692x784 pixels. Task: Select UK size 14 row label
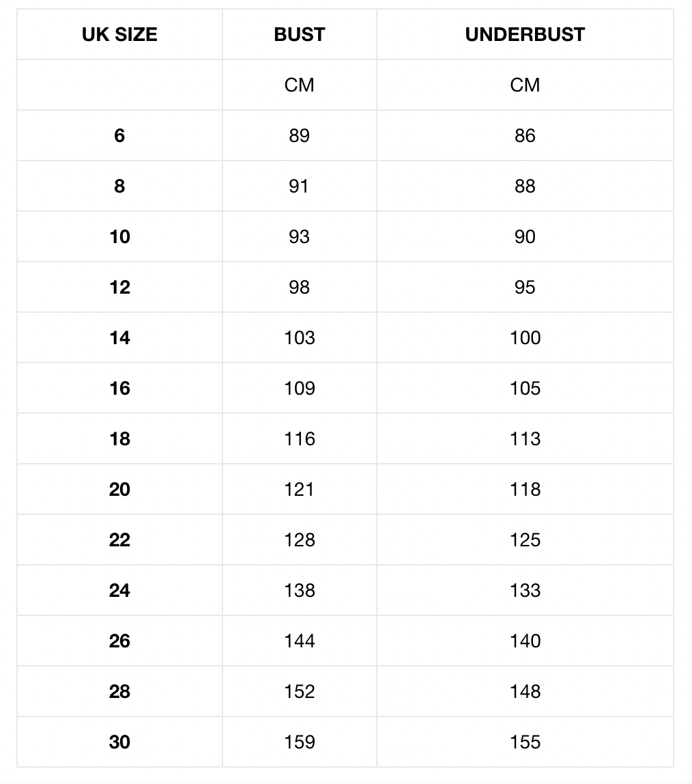pos(119,337)
